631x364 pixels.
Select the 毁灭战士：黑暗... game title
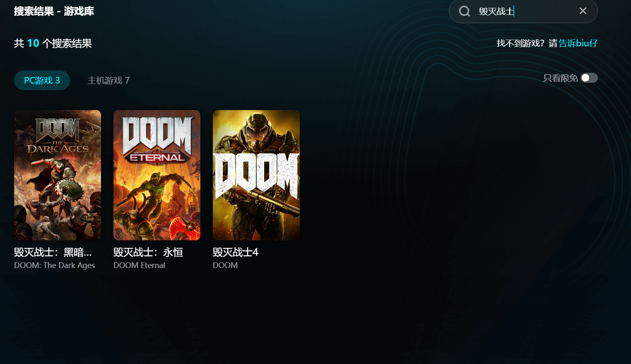click(53, 252)
